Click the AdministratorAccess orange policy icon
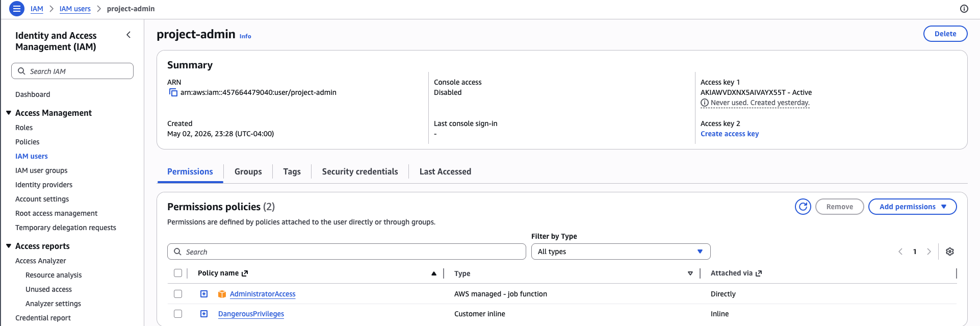 click(222, 294)
